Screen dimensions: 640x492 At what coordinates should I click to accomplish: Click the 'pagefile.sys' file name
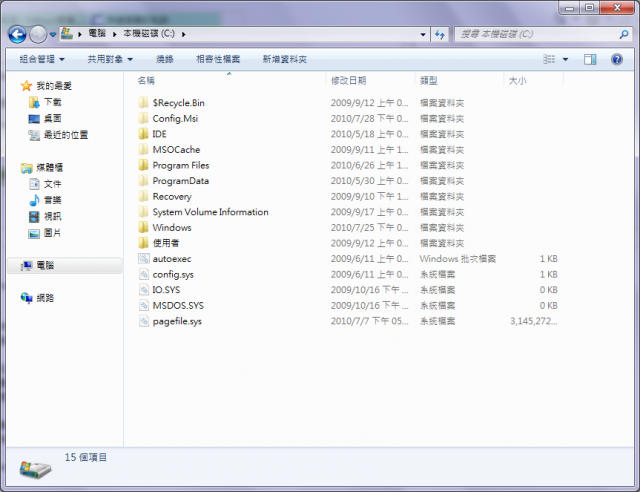(177, 321)
